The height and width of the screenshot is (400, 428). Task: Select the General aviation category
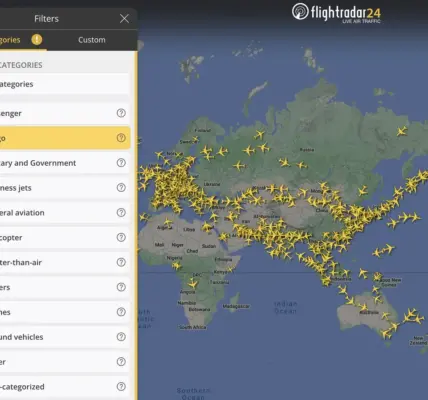coord(65,213)
